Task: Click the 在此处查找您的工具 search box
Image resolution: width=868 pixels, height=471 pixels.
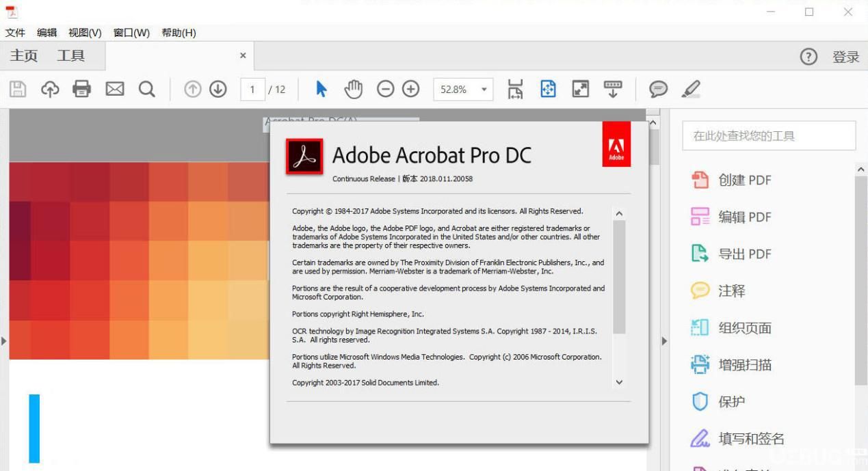Action: tap(769, 135)
